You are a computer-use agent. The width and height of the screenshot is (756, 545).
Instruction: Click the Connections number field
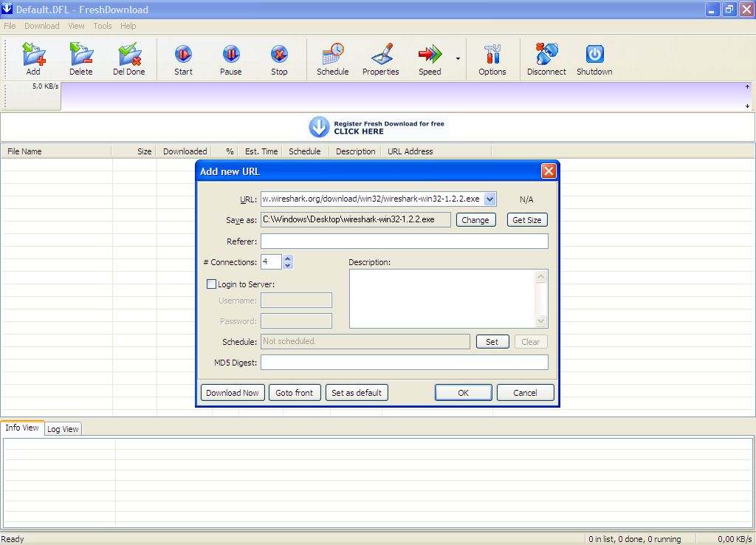click(x=272, y=262)
